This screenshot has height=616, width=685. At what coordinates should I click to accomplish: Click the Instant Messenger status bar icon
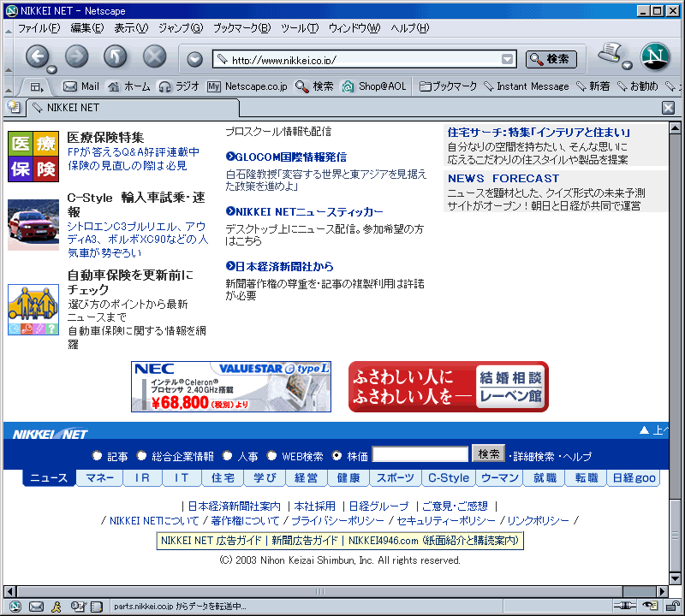[x=57, y=606]
